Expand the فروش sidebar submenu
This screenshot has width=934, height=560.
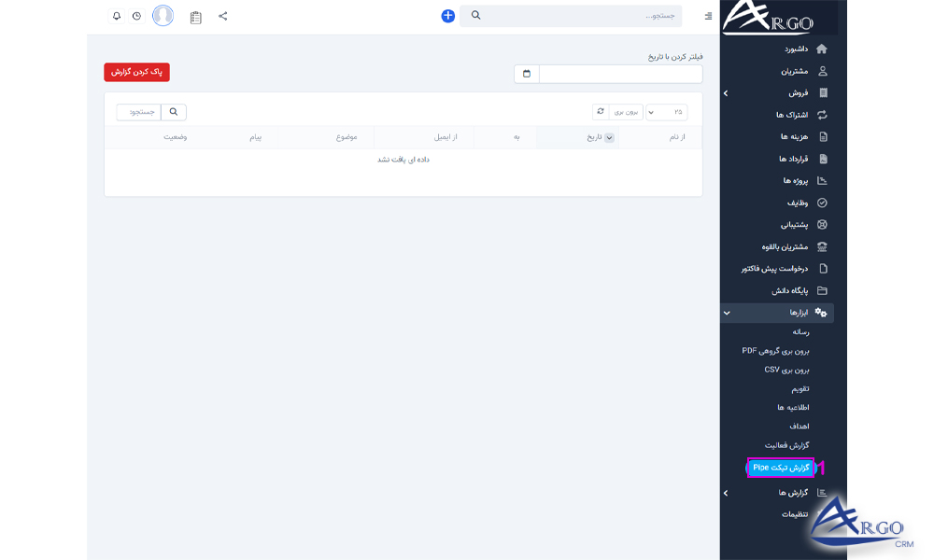coord(727,93)
